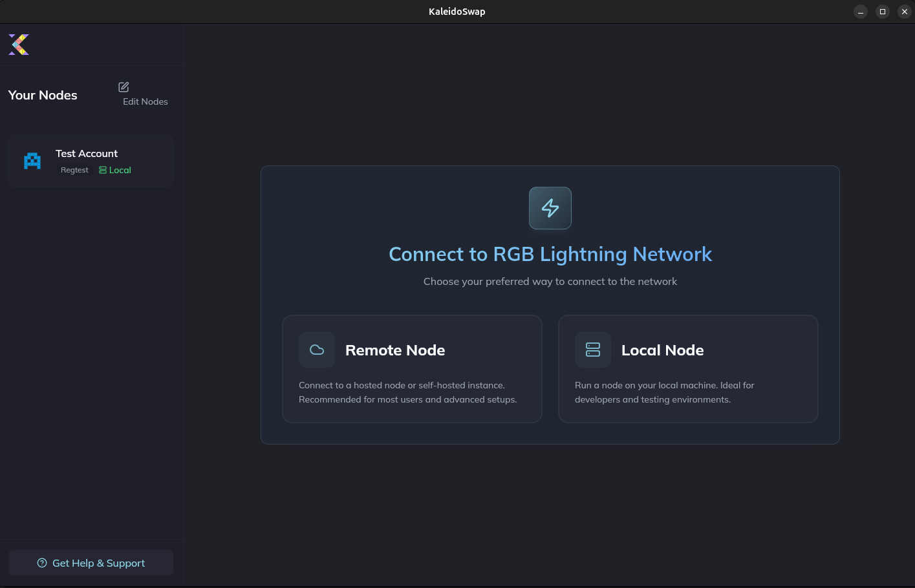Close the KaleidoSwap window
Screen dimensions: 915x588
[x=905, y=12]
